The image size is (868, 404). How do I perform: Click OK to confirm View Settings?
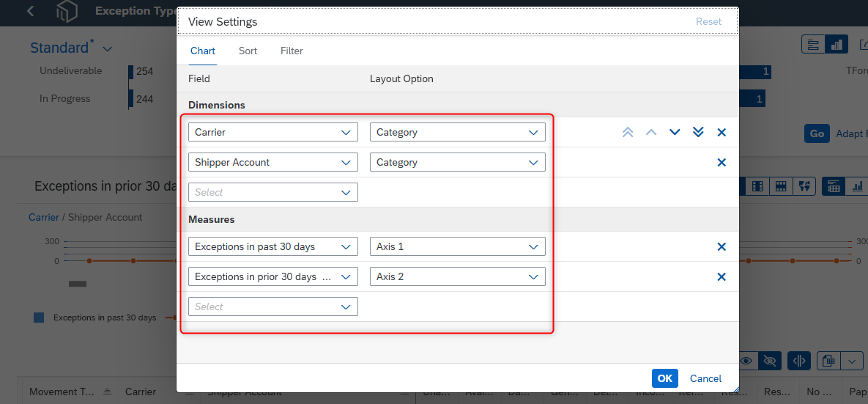tap(665, 378)
